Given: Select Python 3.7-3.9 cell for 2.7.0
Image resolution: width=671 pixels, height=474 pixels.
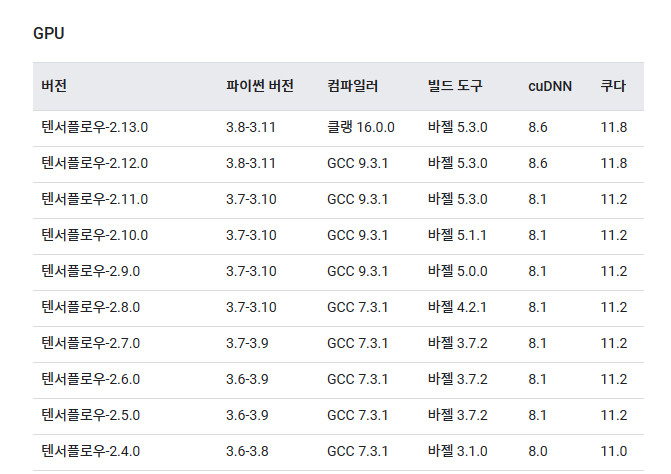Looking at the screenshot, I should tap(247, 343).
